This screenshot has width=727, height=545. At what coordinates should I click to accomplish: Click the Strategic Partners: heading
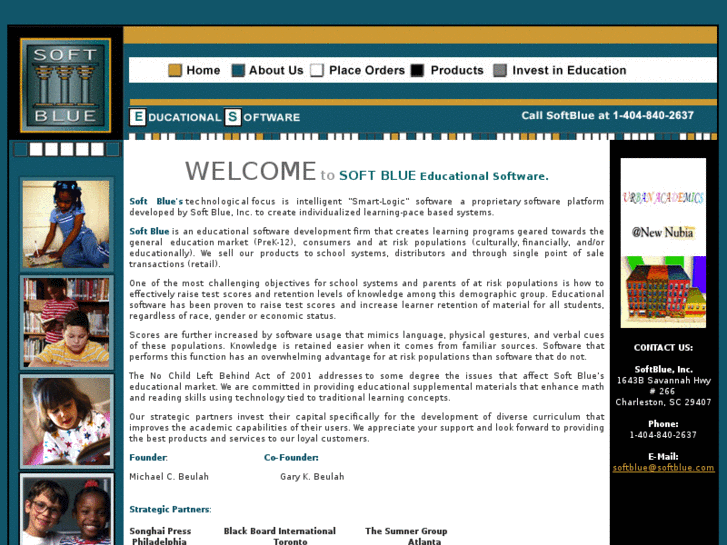tap(170, 509)
